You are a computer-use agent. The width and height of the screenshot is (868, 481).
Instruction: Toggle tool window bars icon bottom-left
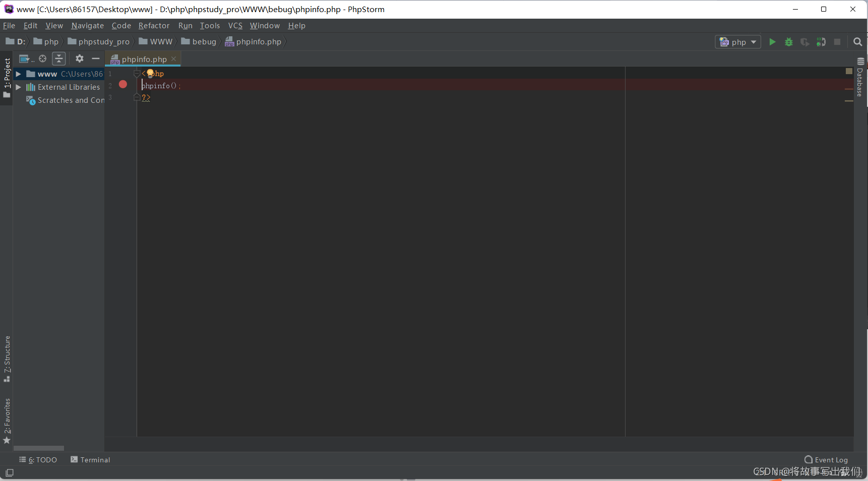coord(10,473)
